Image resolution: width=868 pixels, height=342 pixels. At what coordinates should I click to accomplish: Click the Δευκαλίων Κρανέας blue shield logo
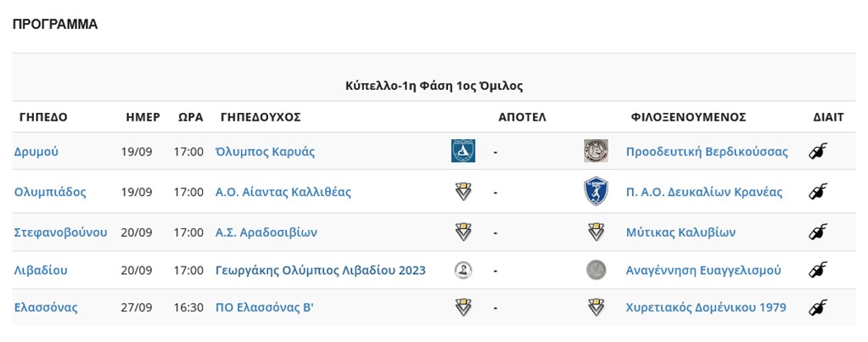[x=596, y=192]
